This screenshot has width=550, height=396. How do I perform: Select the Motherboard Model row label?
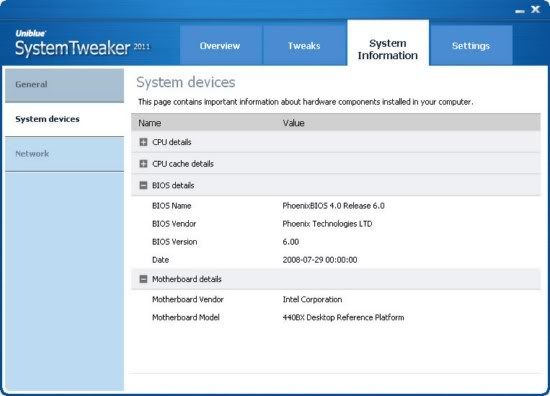coord(186,317)
